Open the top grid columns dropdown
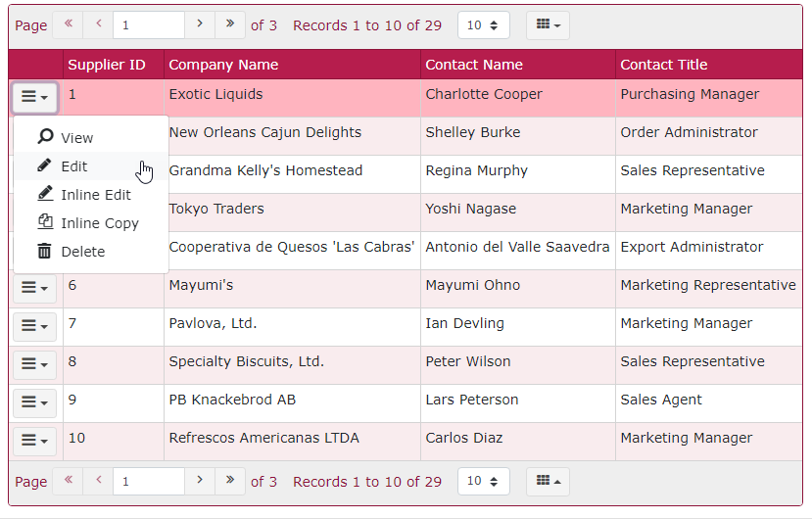812x519 pixels. coord(548,25)
